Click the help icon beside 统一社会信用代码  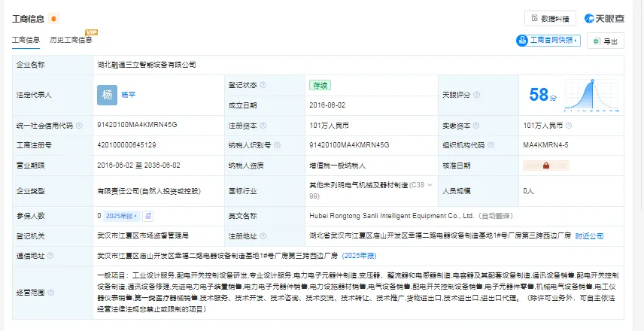79,126
